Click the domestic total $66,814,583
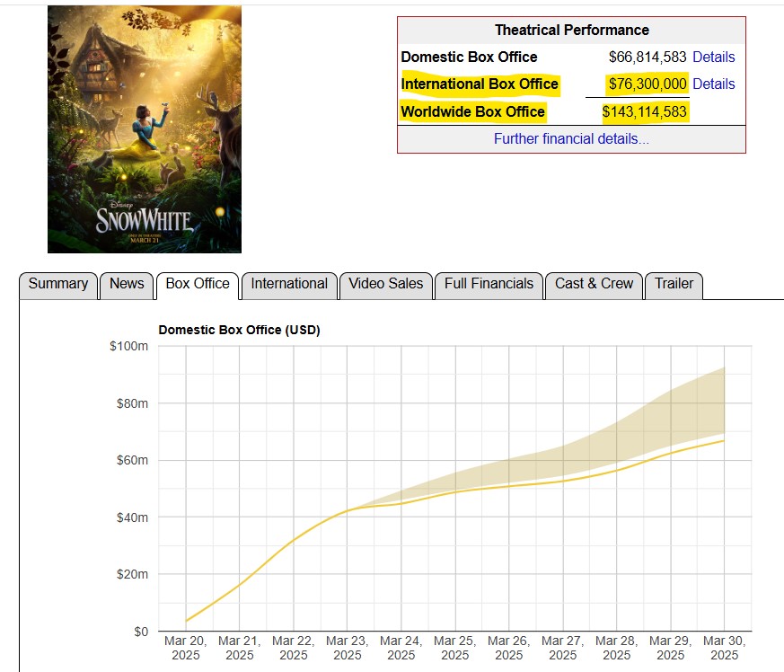784x672 pixels. [647, 57]
